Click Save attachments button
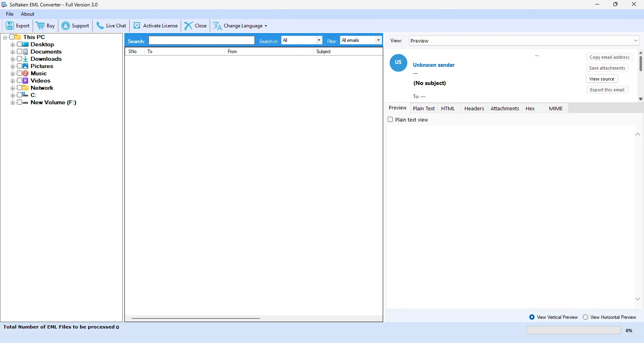Screen dimensions: 644x343 [607, 68]
